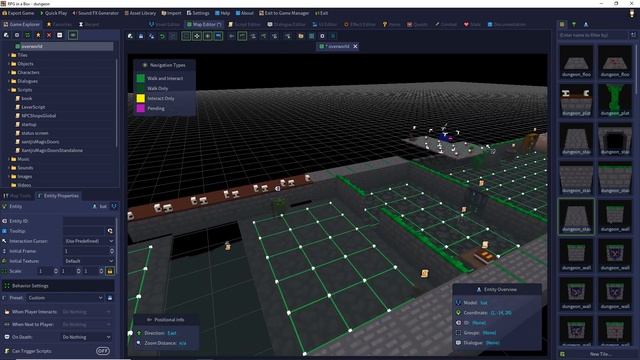
Task: Switch to the Map Editor tab
Action: (x=204, y=24)
